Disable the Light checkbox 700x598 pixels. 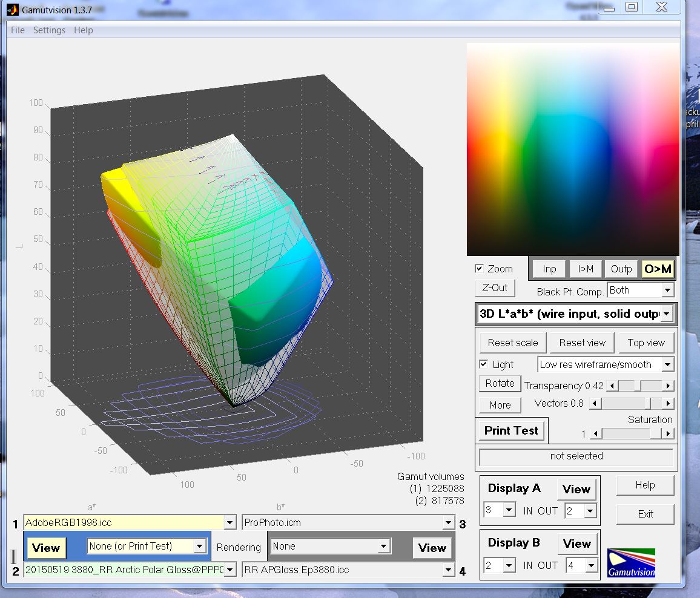pyautogui.click(x=484, y=364)
